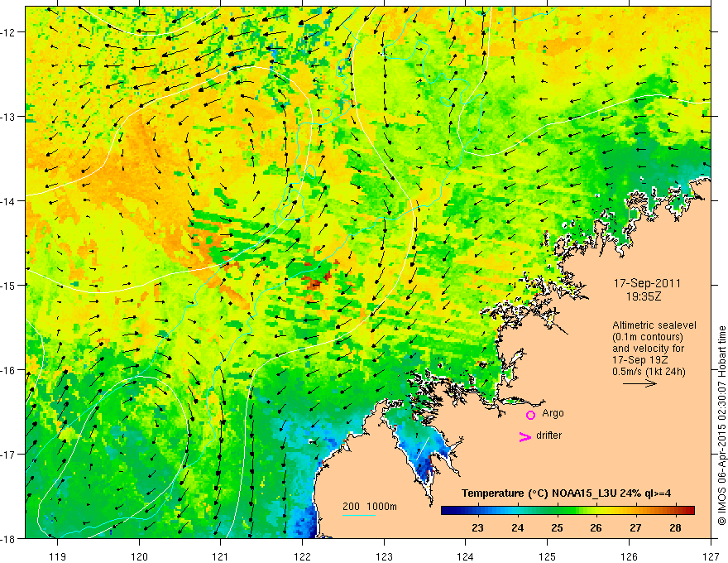The image size is (728, 563).
Task: Click longitude label 121 on bottom axis
Action: (220, 556)
